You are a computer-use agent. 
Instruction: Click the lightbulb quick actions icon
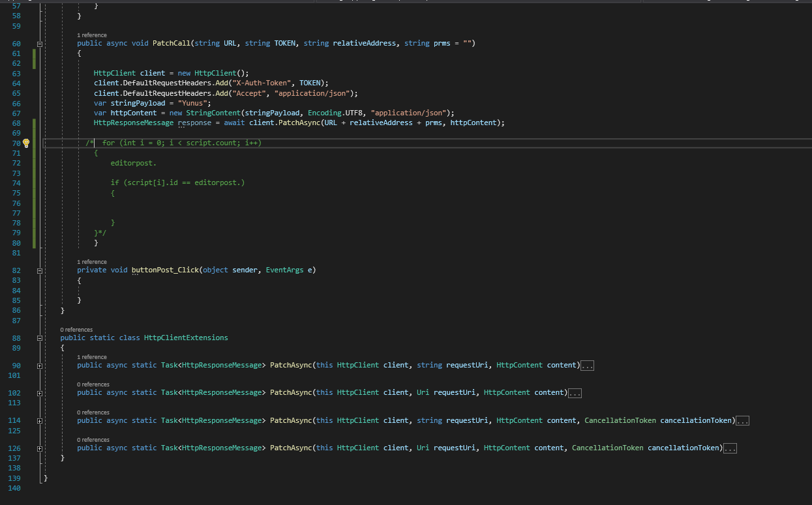[26, 143]
